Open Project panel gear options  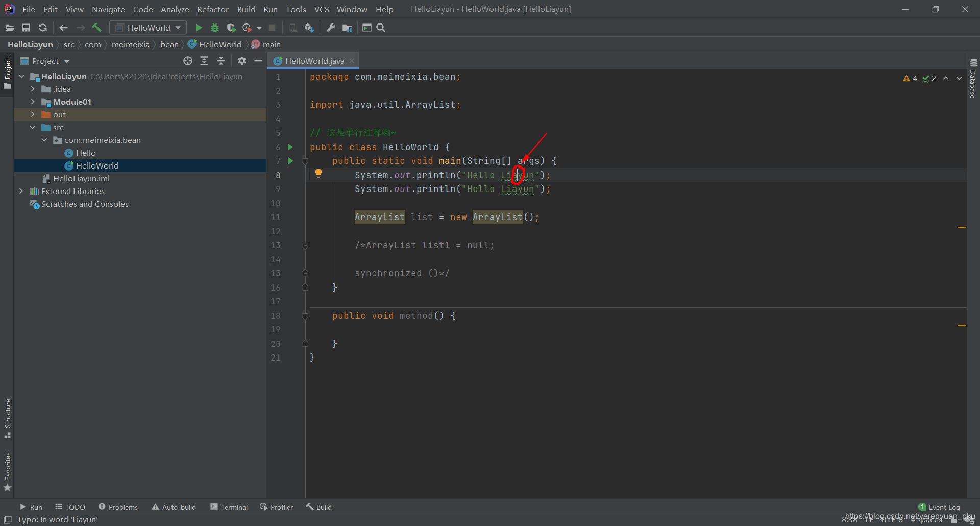point(242,61)
